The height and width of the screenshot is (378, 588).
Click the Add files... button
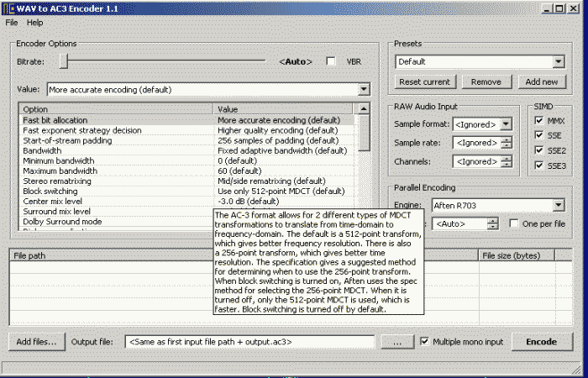click(x=36, y=342)
